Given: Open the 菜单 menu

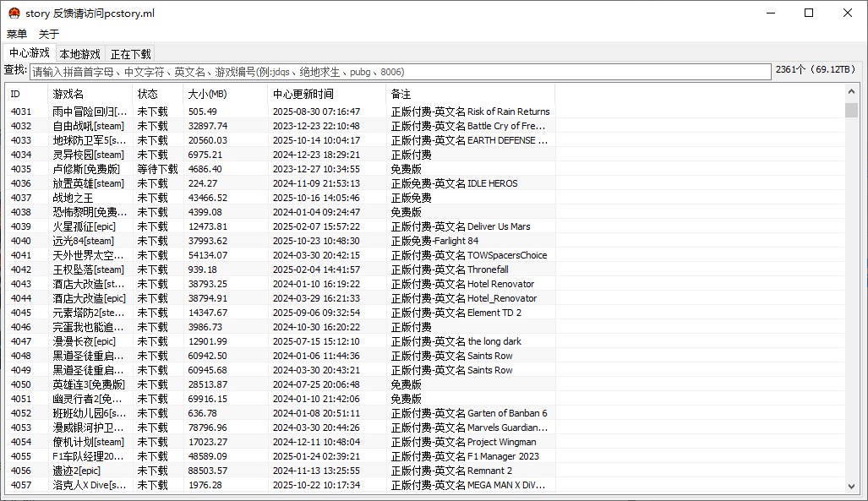Looking at the screenshot, I should pos(15,34).
